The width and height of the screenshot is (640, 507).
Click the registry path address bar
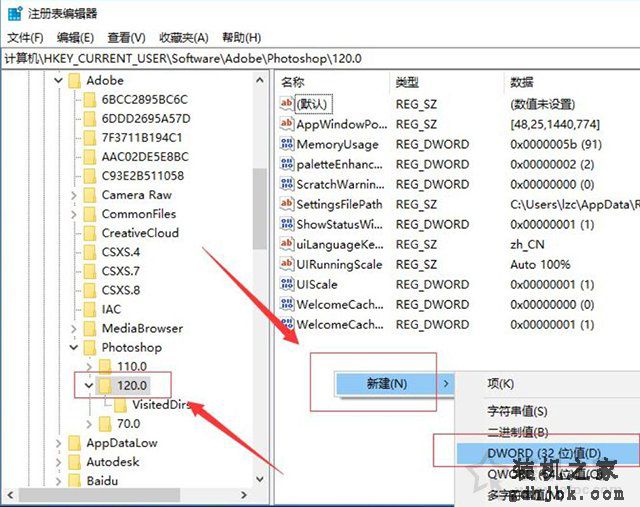pos(320,59)
